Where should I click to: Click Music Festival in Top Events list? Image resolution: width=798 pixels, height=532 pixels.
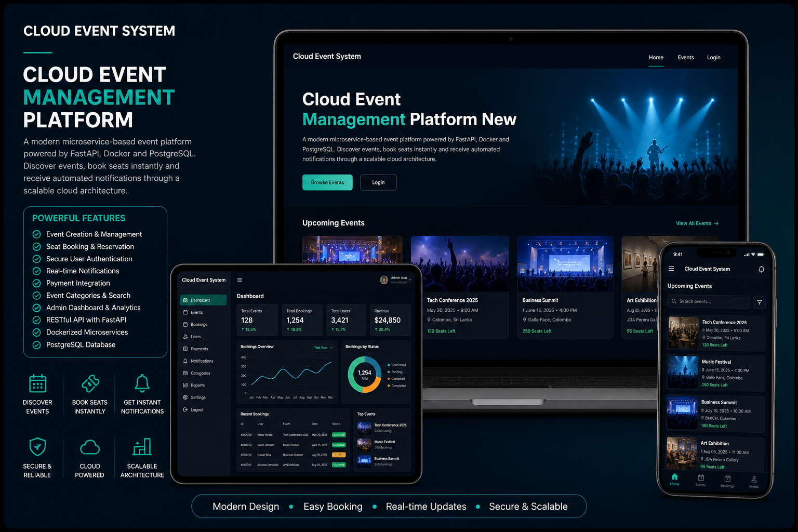coord(382,444)
